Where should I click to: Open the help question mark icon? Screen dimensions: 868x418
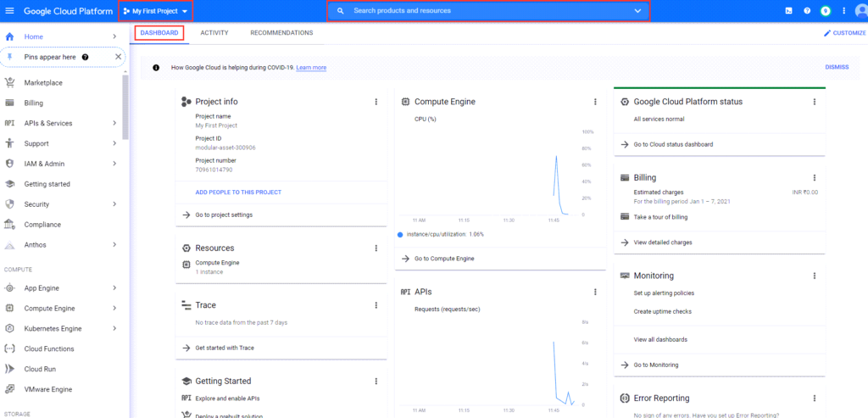[x=807, y=11]
